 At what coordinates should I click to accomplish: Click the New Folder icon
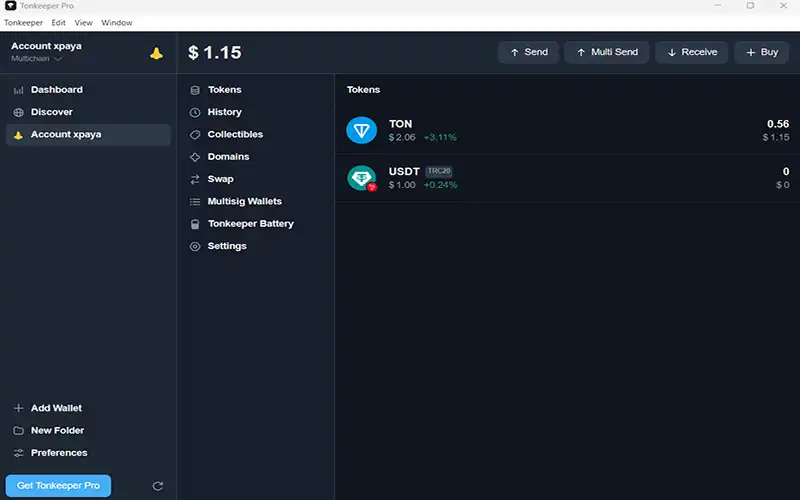[x=18, y=431]
